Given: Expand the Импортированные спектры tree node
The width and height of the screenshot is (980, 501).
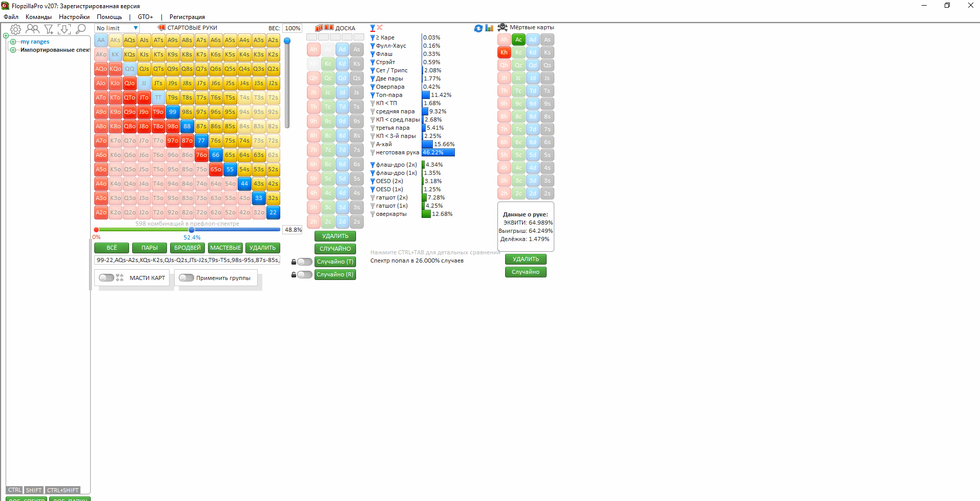Looking at the screenshot, I should 13,50.
